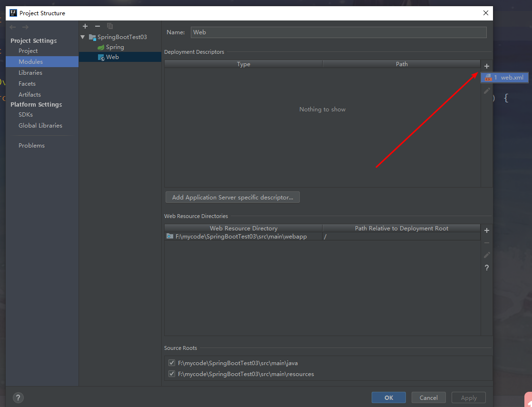
Task: Click the Type column header
Action: click(x=243, y=64)
